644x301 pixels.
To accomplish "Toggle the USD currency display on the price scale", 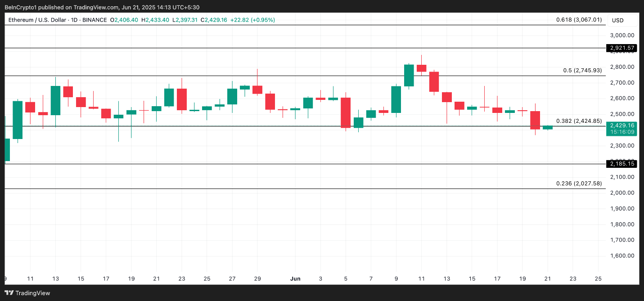I will pos(617,20).
